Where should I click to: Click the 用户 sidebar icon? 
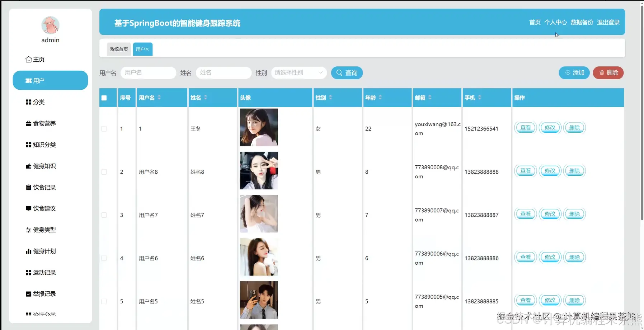tap(29, 81)
